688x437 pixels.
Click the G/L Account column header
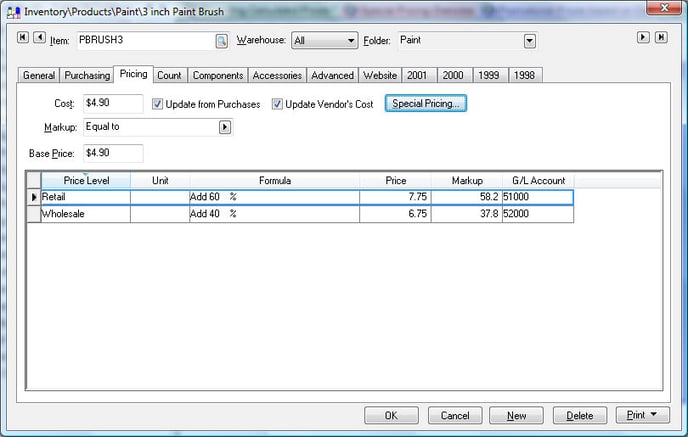pyautogui.click(x=538, y=180)
